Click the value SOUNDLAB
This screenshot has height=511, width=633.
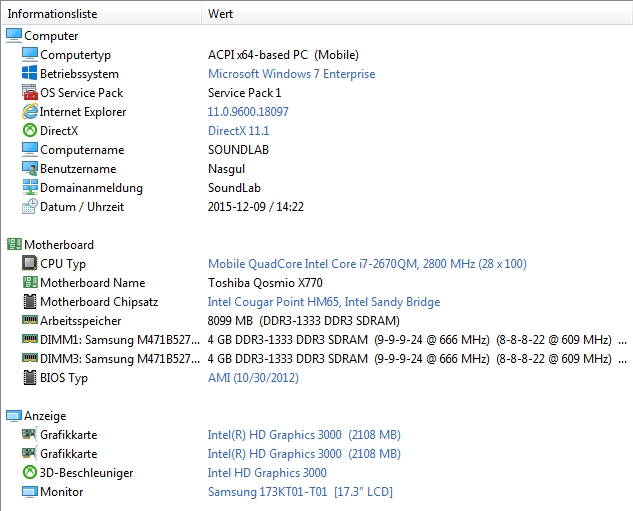tap(238, 150)
